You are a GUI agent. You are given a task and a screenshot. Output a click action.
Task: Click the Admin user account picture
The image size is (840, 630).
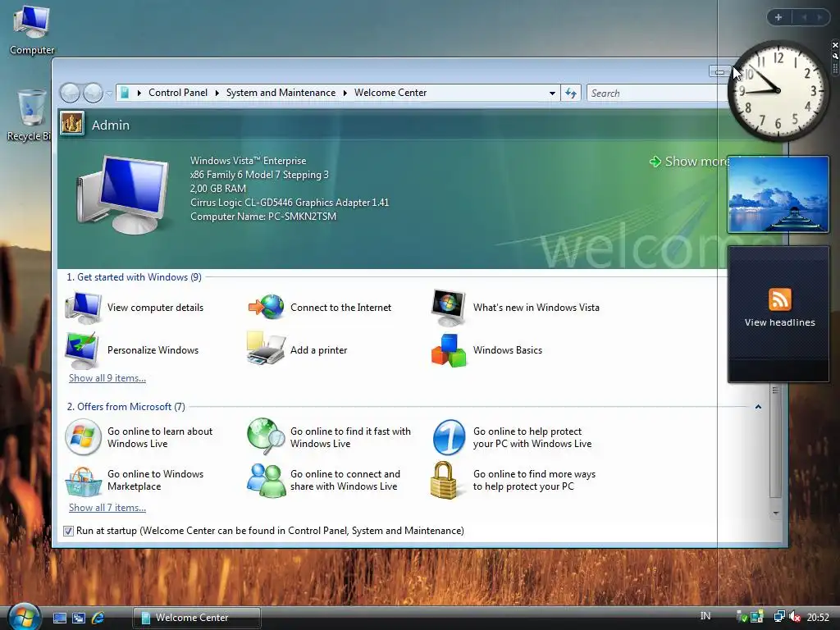coord(72,124)
